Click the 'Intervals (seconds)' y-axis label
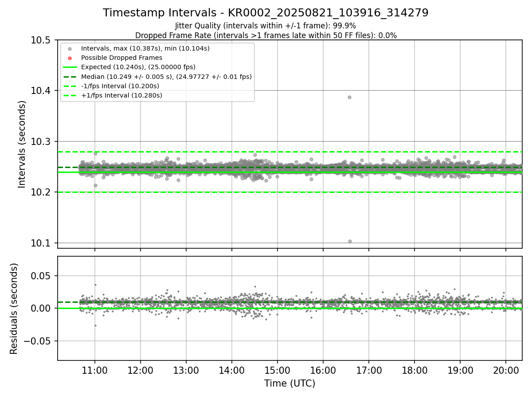The width and height of the screenshot is (532, 399). pos(22,144)
